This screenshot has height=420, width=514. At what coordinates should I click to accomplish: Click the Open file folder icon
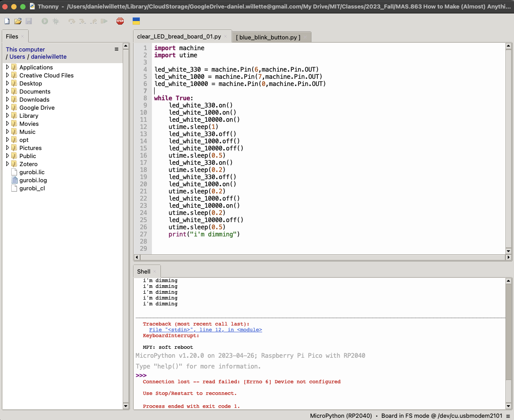(x=17, y=21)
